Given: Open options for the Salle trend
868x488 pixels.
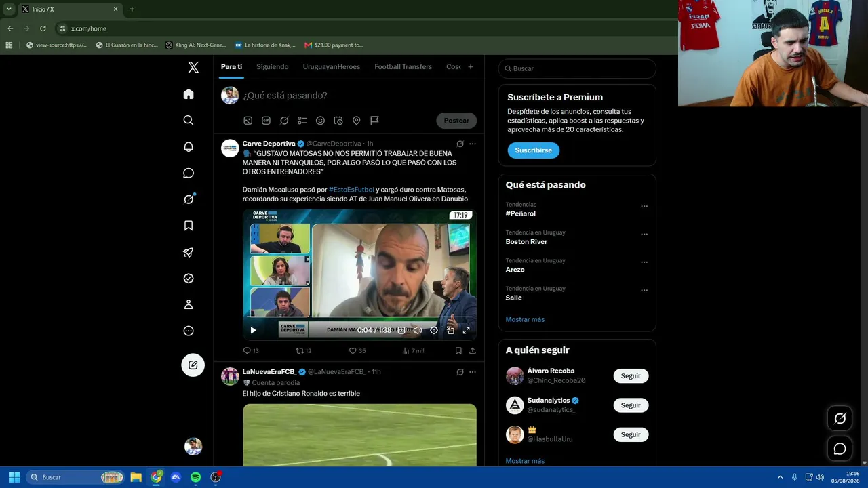Looking at the screenshot, I should (644, 291).
